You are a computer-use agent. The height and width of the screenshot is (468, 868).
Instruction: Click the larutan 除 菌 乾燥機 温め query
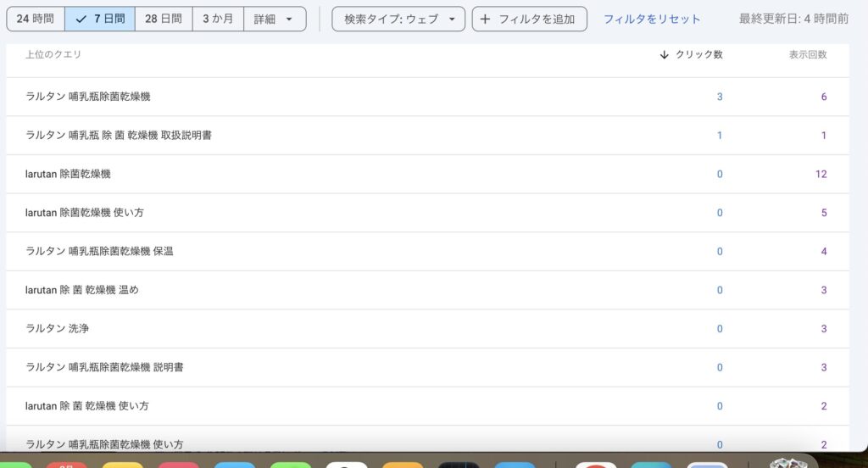82,290
